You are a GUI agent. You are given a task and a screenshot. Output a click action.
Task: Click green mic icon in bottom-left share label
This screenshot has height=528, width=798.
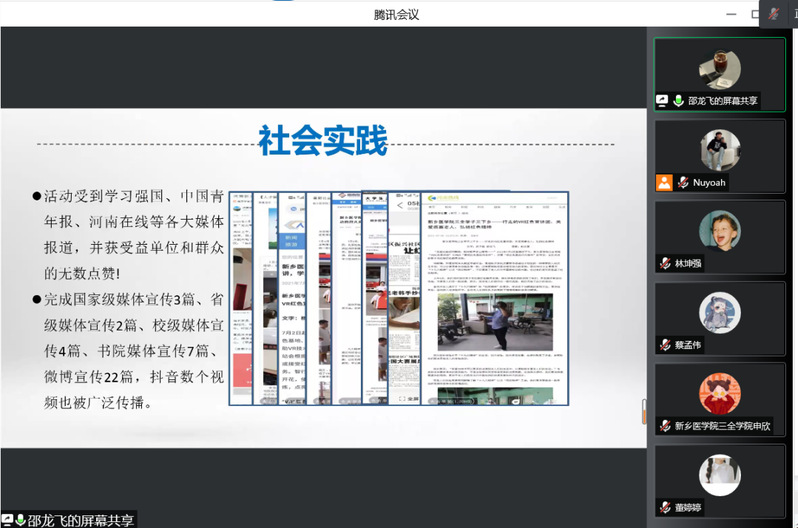(x=20, y=520)
